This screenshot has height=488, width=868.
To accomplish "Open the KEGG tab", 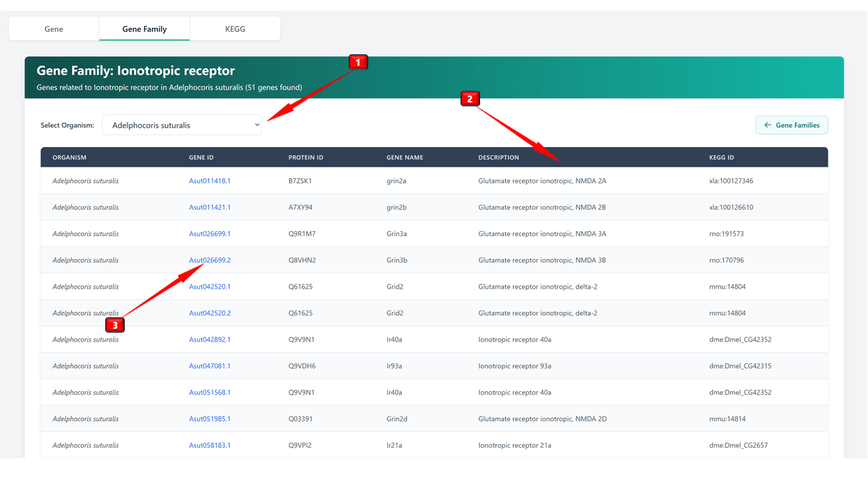I will [235, 29].
